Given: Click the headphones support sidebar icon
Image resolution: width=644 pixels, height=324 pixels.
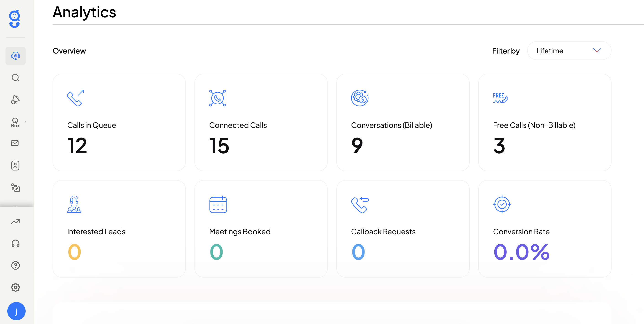Looking at the screenshot, I should [16, 243].
